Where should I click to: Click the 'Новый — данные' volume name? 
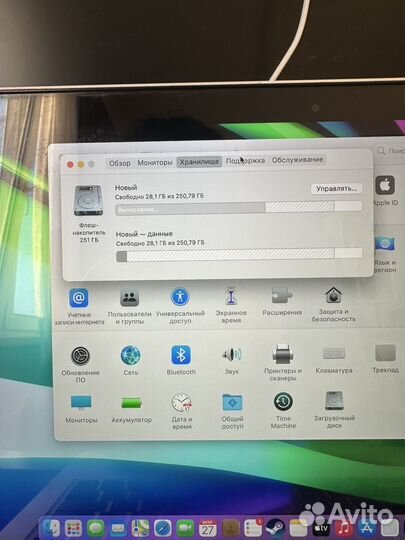144,234
